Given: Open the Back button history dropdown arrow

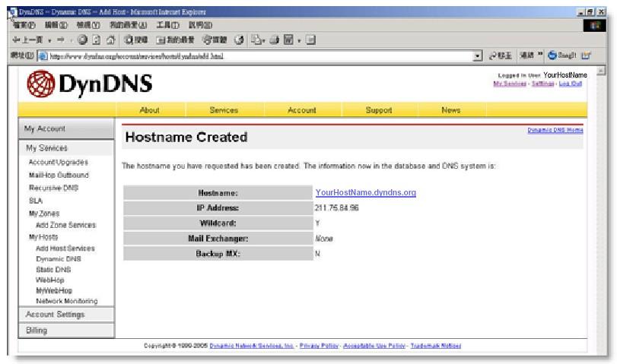Looking at the screenshot, I should 49,40.
